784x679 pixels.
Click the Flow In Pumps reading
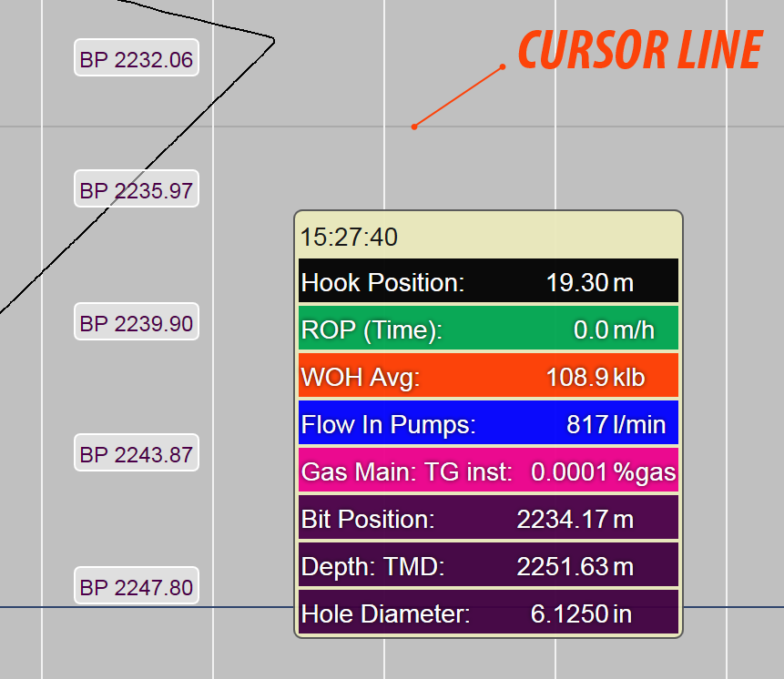(x=487, y=423)
